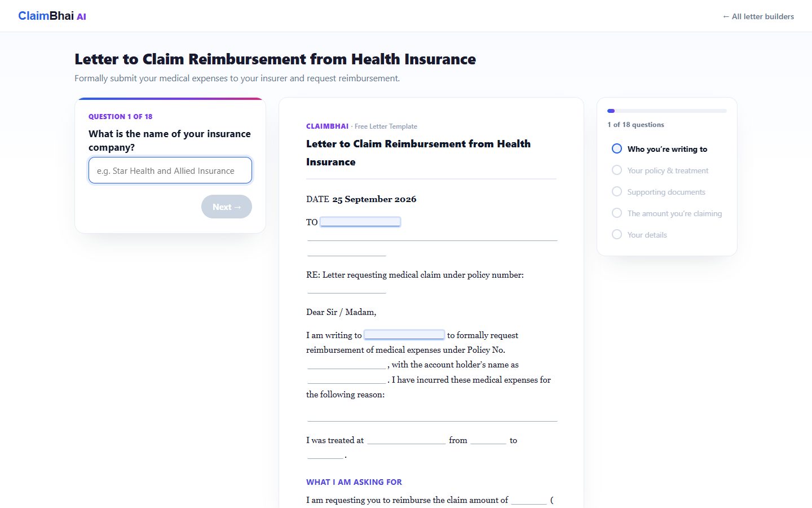Click 'Dear Sir / Madam,' salutation
Image resolution: width=812 pixels, height=508 pixels.
pyautogui.click(x=341, y=312)
